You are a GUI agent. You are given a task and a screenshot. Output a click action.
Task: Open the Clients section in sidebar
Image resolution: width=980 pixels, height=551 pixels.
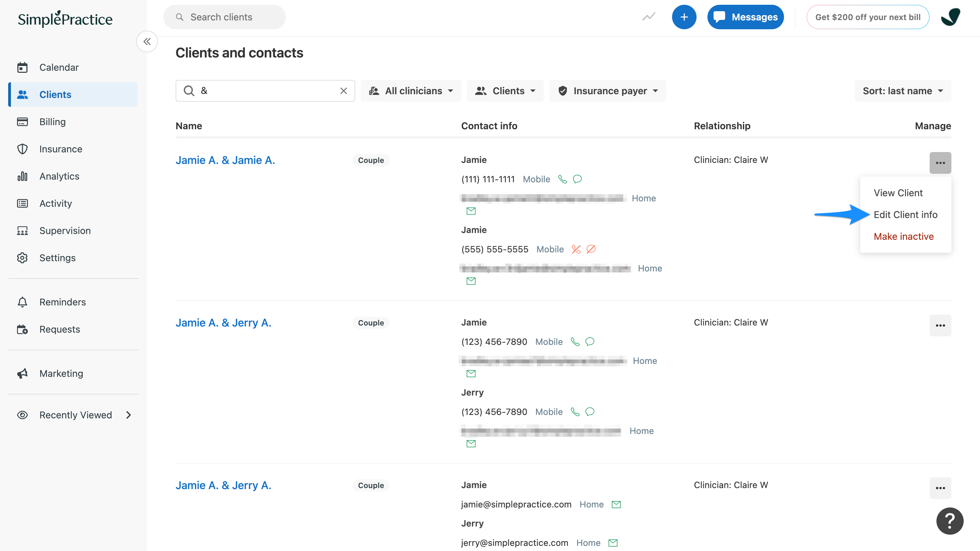[x=73, y=94]
